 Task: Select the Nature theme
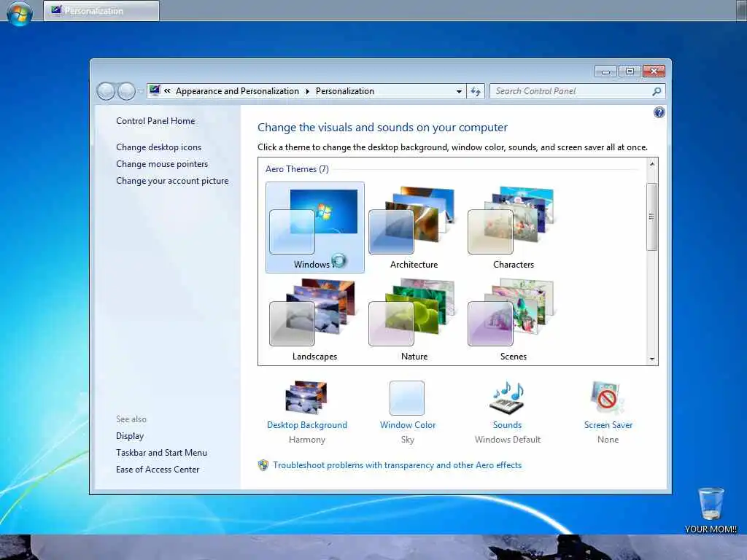pos(414,320)
